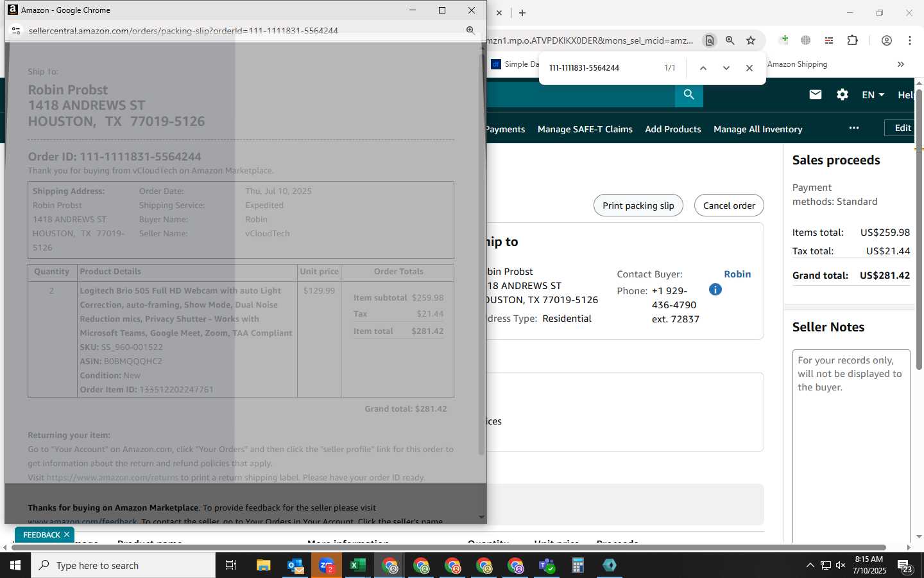This screenshot has width=924, height=578.
Task: Click the grey globe extension icon
Action: 806,40
